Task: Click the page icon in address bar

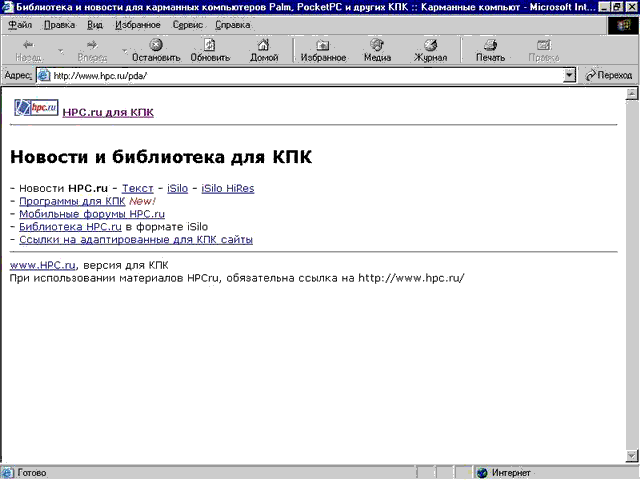Action: [44, 76]
